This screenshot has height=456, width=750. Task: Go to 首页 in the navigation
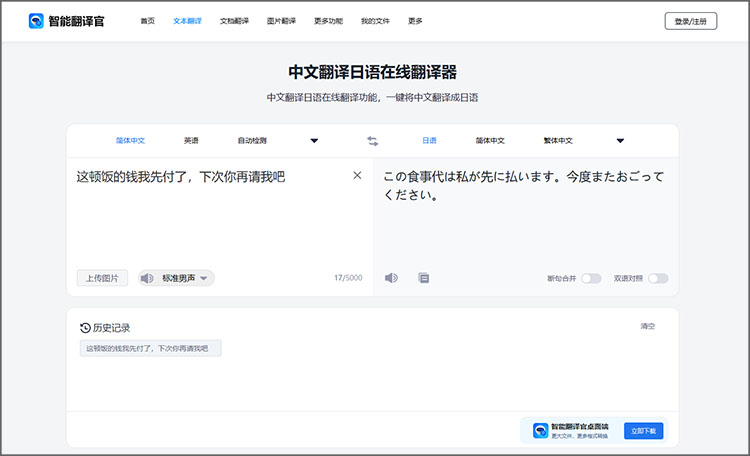coord(147,21)
